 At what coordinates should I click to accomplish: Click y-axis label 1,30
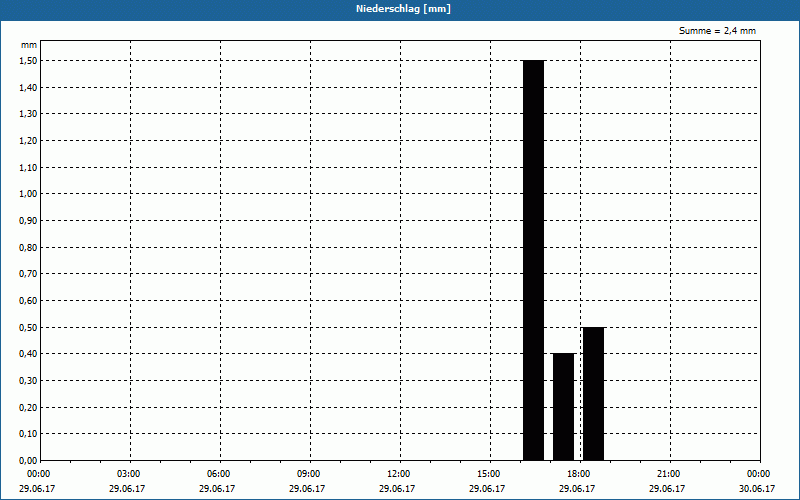click(x=28, y=114)
